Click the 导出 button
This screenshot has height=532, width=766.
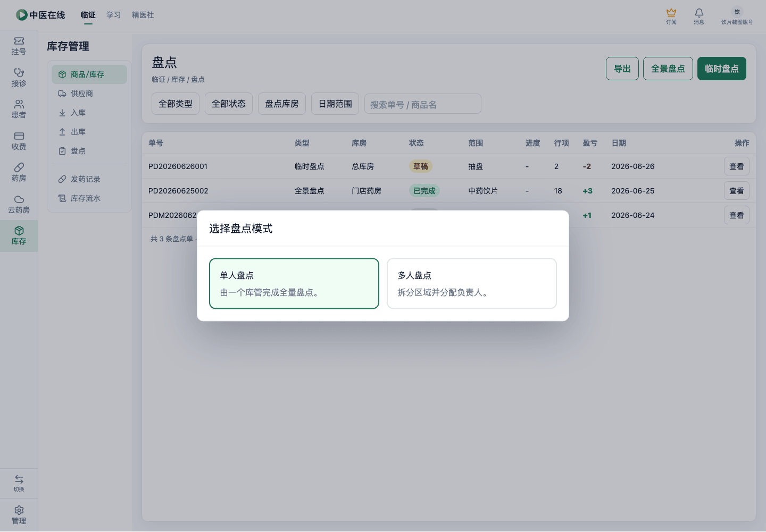[622, 69]
